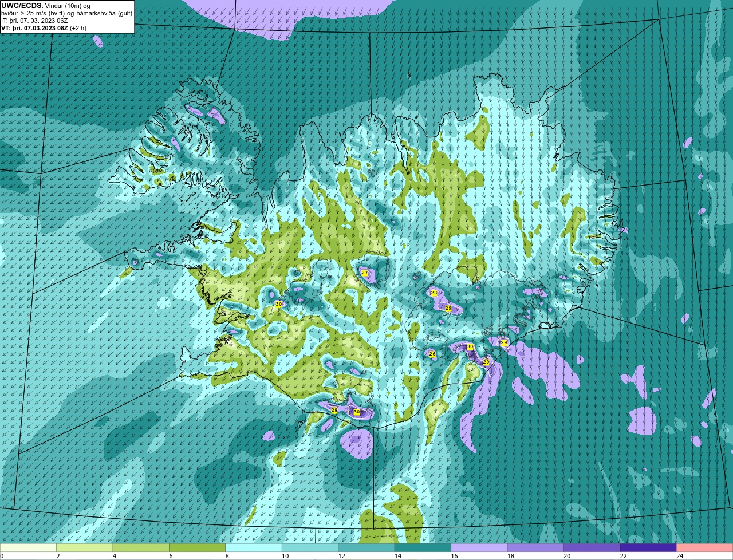Select the 0–2 m/s pale yellow legend swatch
733x560 pixels.
28,548
